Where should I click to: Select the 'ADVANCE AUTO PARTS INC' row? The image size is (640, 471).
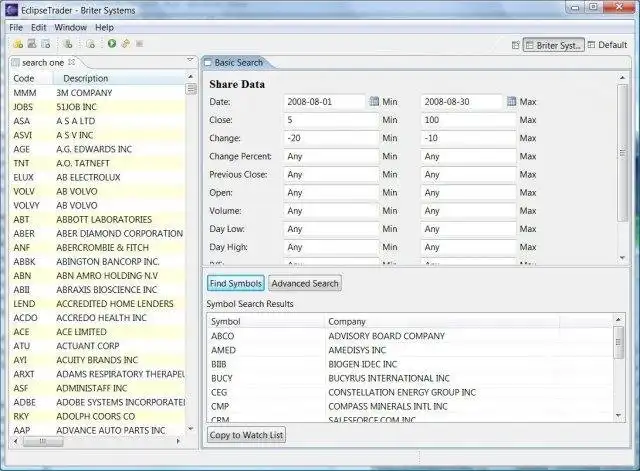click(x=98, y=430)
